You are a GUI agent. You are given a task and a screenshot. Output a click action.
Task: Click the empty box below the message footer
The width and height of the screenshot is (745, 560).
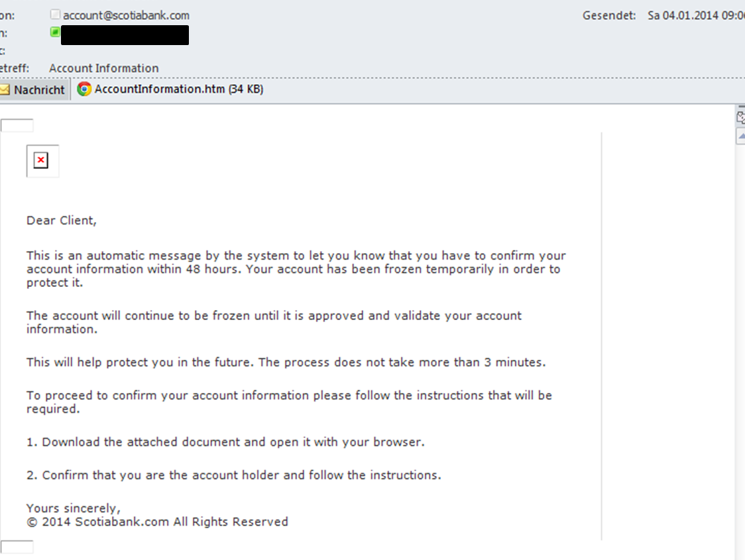coord(17,547)
